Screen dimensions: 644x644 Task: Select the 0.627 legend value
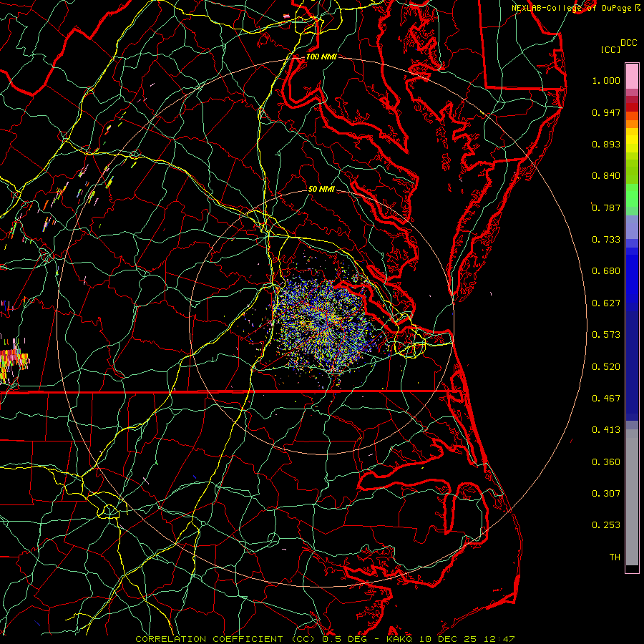click(606, 303)
